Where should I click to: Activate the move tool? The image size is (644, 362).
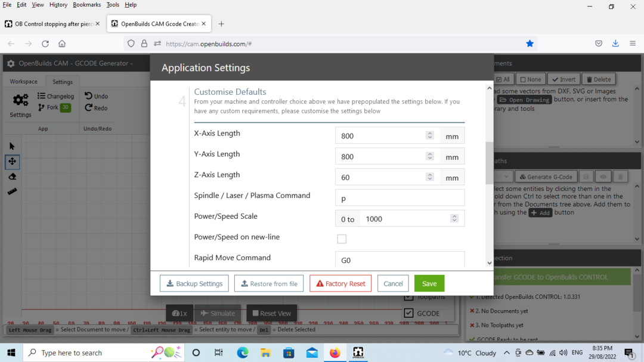pyautogui.click(x=12, y=162)
